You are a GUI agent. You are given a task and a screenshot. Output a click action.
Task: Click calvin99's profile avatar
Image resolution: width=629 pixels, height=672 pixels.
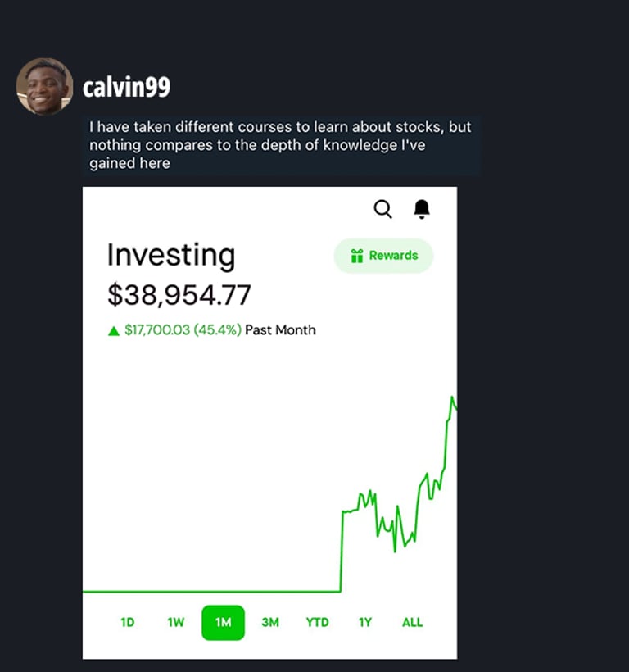click(44, 86)
